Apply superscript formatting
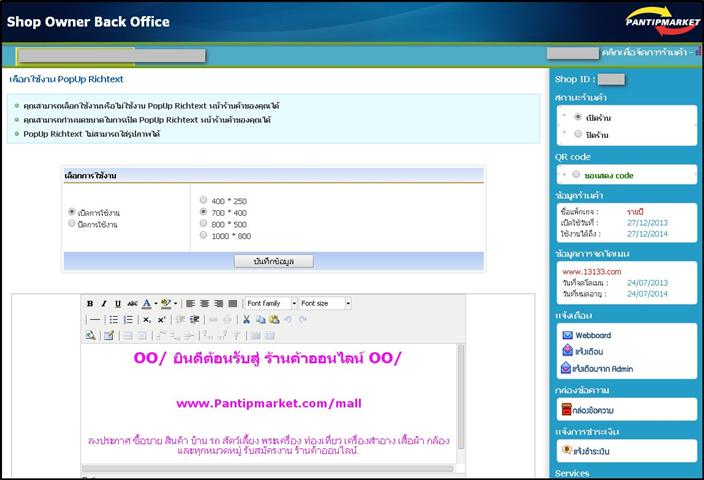704x480 pixels. [x=161, y=320]
